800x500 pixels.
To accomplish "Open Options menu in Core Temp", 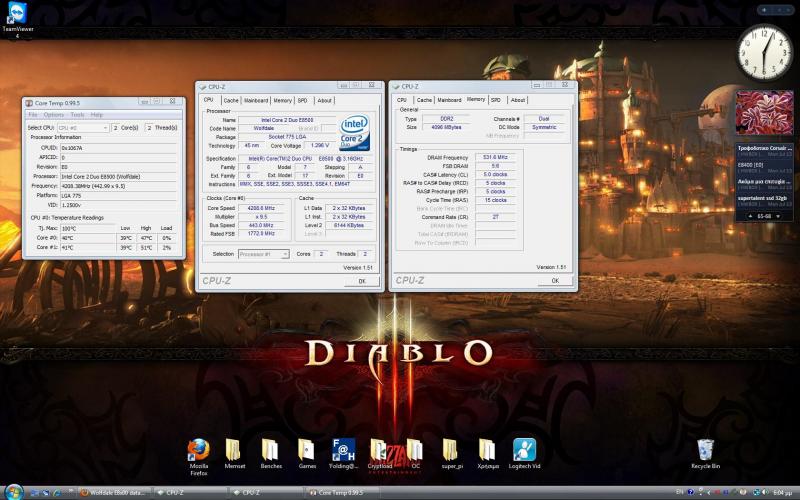I will [x=54, y=115].
